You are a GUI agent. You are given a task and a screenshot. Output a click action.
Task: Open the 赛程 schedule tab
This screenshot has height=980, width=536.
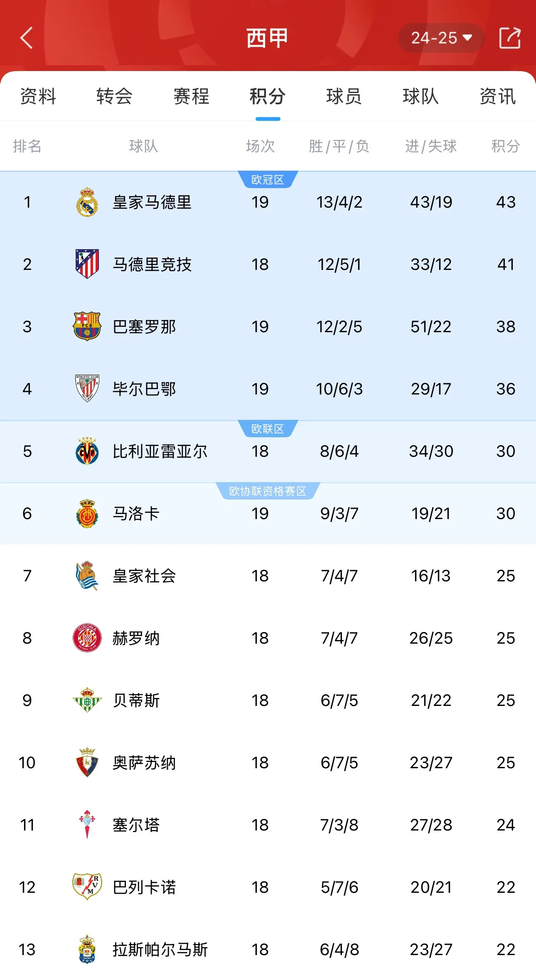(x=191, y=96)
